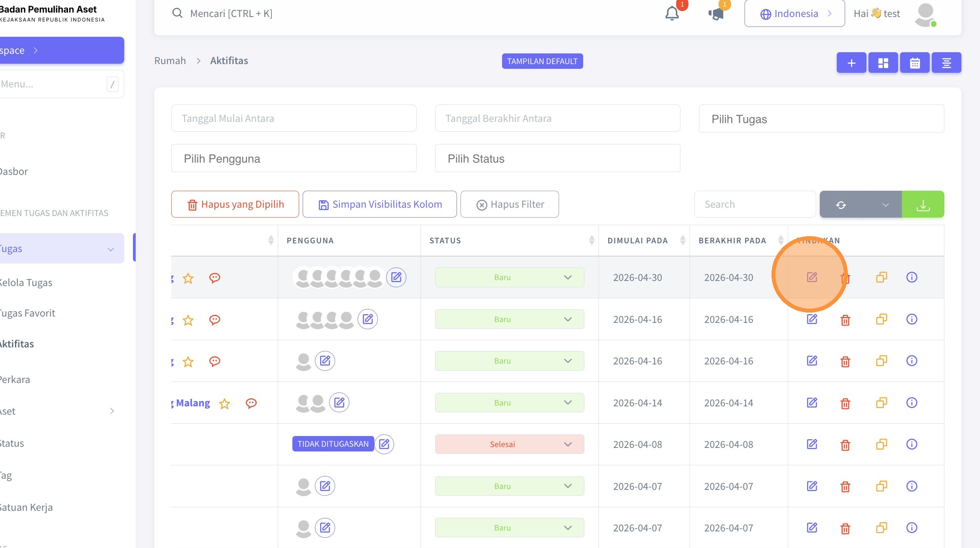Focus the Tanggal Berakhir Antara field
Image resolution: width=980 pixels, height=548 pixels.
click(557, 118)
